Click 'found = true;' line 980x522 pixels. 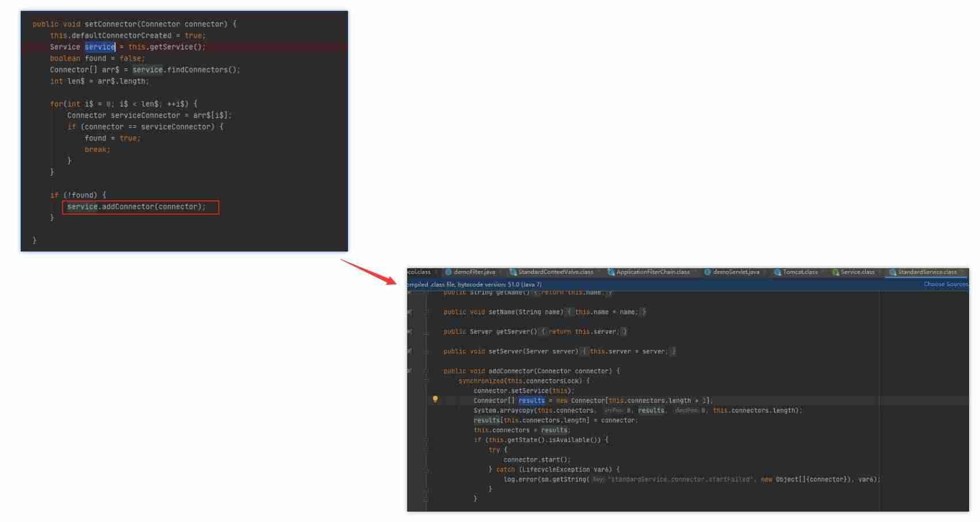(x=113, y=138)
